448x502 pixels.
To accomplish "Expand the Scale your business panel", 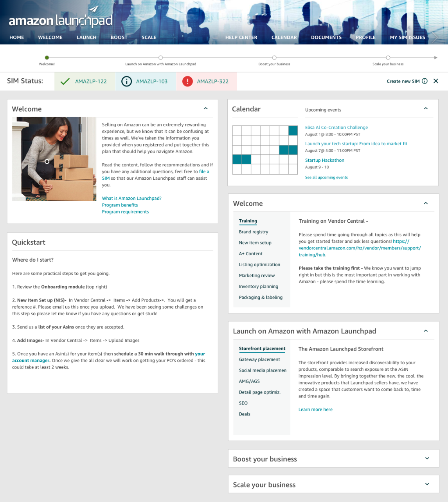I will click(x=426, y=484).
